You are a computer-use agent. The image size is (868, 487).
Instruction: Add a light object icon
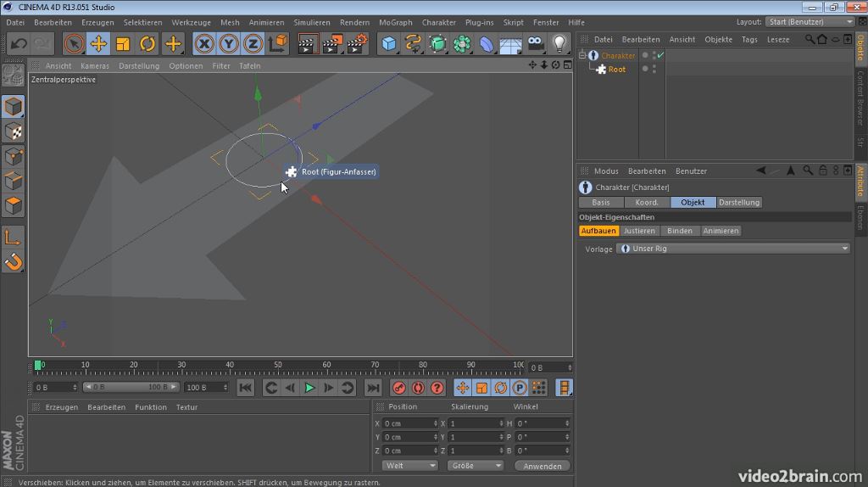point(559,44)
